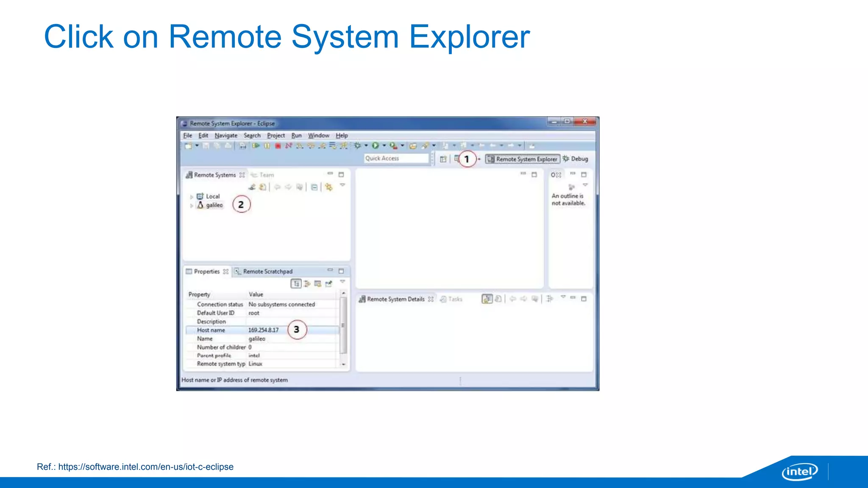Open the Run button dropdown arrow
Image resolution: width=868 pixels, height=488 pixels.
coord(384,146)
